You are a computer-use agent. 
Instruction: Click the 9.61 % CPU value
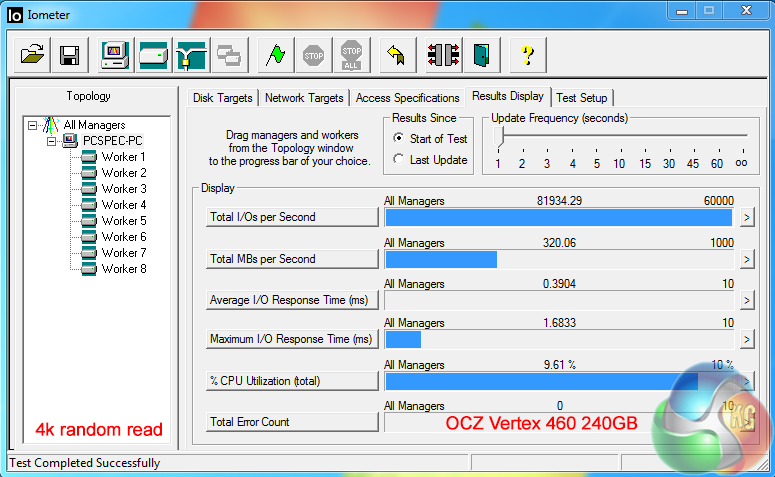tap(560, 365)
